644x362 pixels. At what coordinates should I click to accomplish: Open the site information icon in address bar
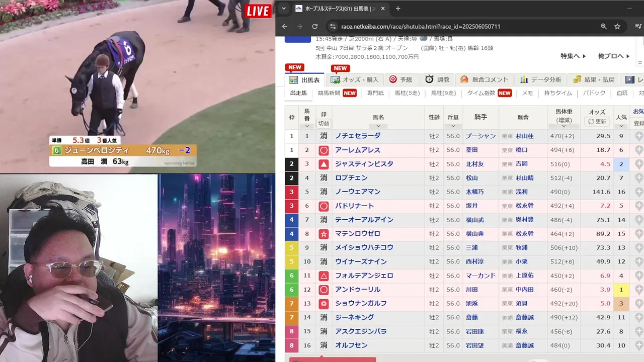pyautogui.click(x=332, y=27)
